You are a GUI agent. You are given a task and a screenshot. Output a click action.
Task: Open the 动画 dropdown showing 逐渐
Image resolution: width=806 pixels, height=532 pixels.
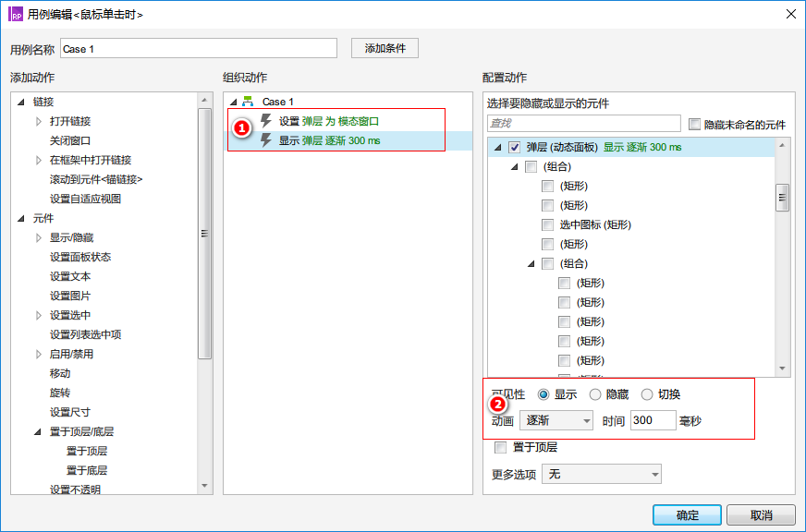pos(556,420)
